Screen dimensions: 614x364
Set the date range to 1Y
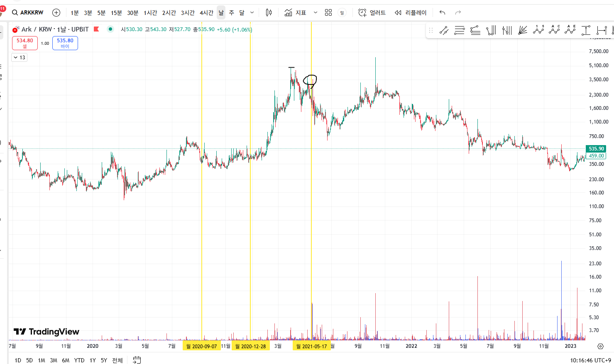93,360
